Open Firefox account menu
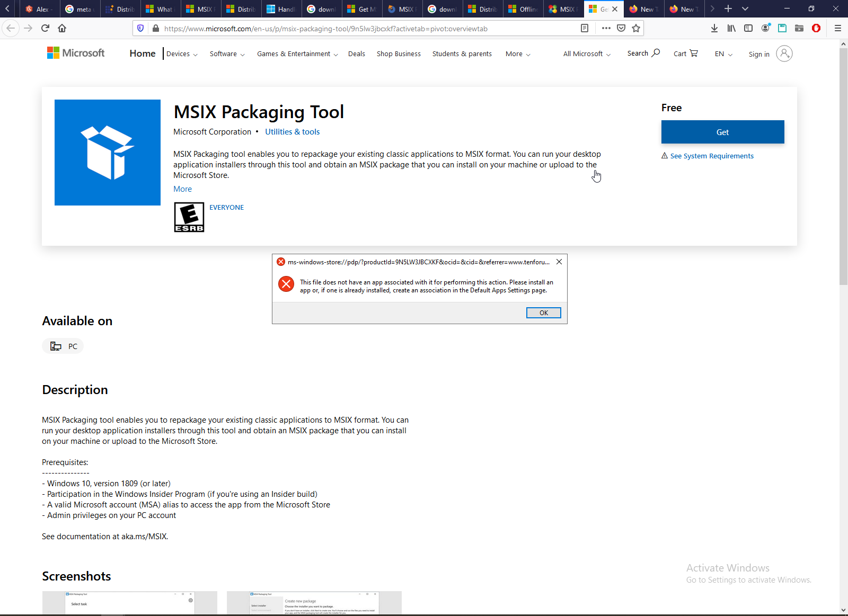This screenshot has height=616, width=848. [x=765, y=28]
